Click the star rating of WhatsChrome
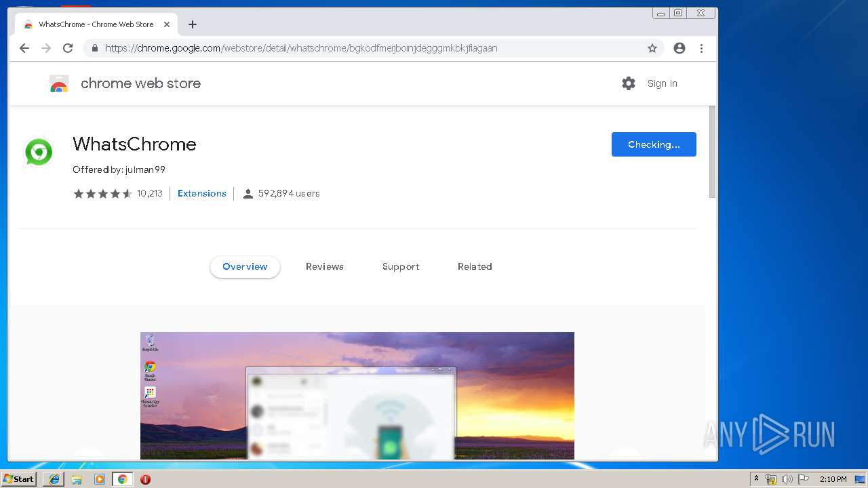Viewport: 868px width, 488px height. click(x=102, y=194)
